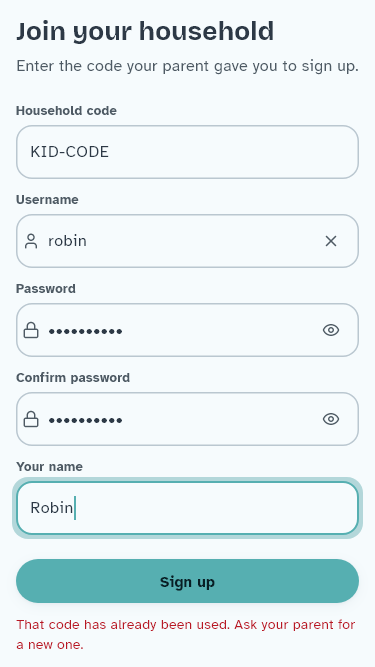
Task: Click the Password label text
Action: pyautogui.click(x=46, y=288)
